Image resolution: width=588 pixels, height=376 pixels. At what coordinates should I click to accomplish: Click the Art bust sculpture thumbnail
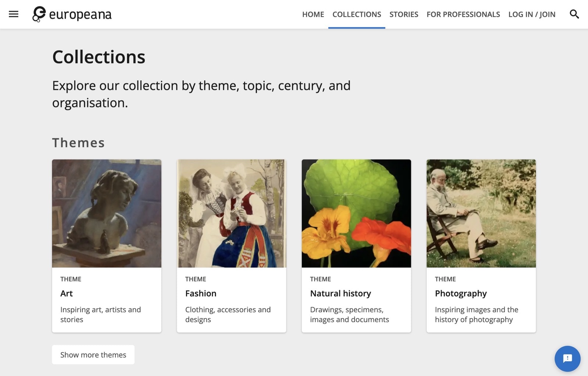[107, 213]
